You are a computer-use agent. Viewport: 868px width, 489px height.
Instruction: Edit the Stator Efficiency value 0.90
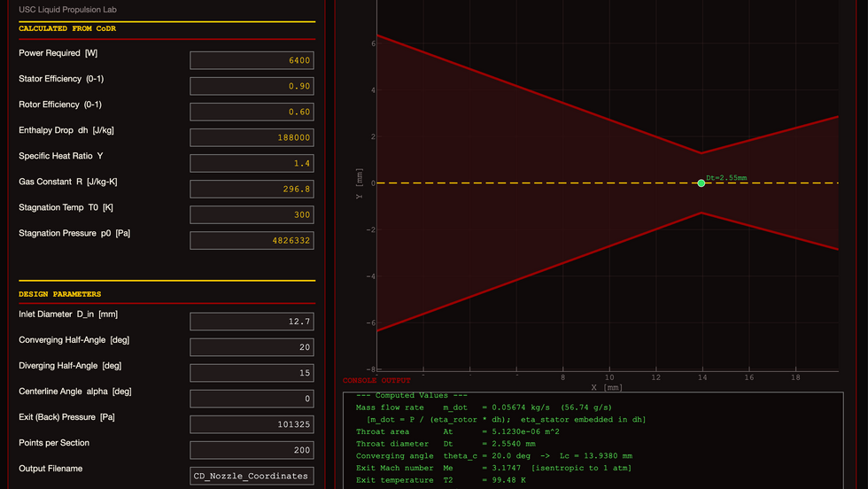click(252, 86)
